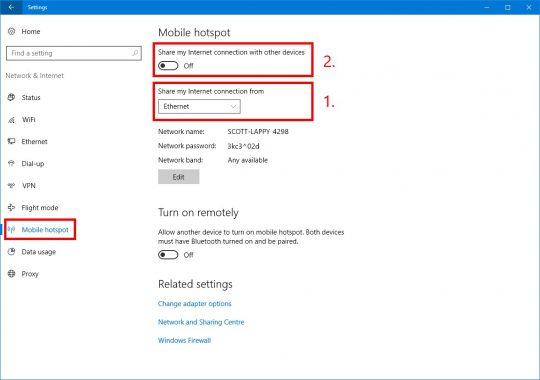Click the Proxy globe icon
This screenshot has height=380, width=540.
click(11, 274)
